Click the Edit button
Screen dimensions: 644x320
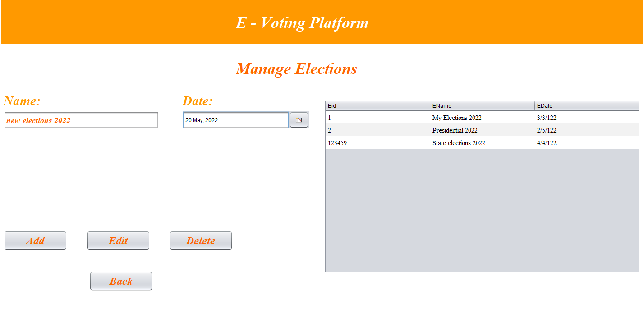click(118, 240)
